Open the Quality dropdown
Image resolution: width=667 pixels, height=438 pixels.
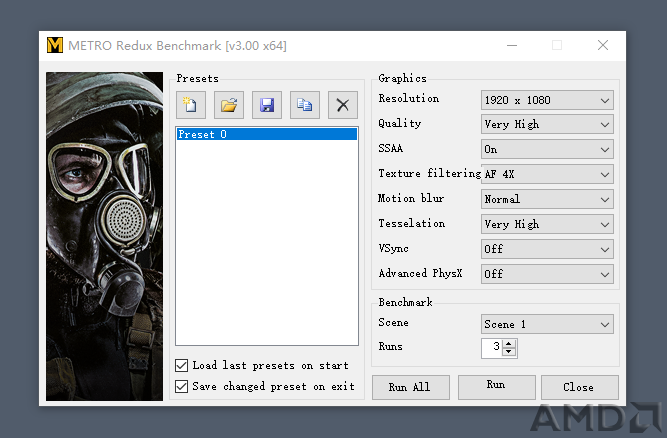tap(547, 125)
